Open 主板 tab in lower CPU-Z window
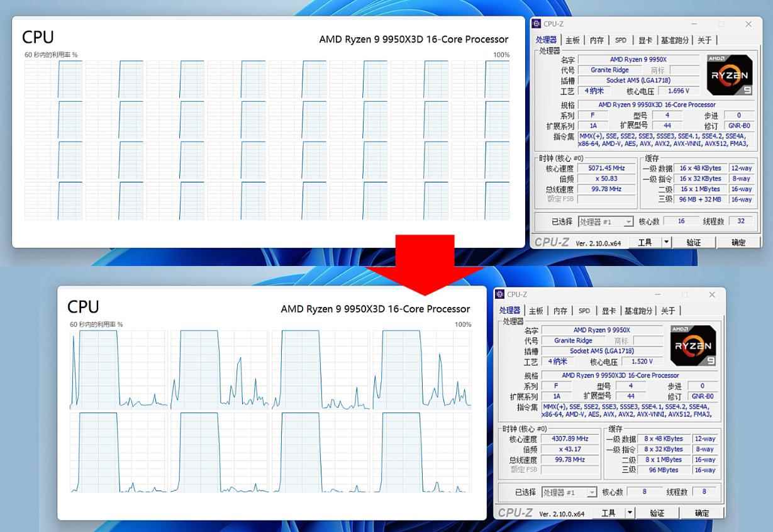773x532 pixels. (x=536, y=311)
